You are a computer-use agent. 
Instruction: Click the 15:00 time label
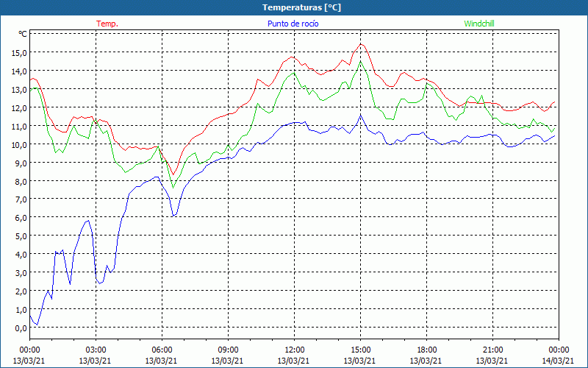coord(360,350)
